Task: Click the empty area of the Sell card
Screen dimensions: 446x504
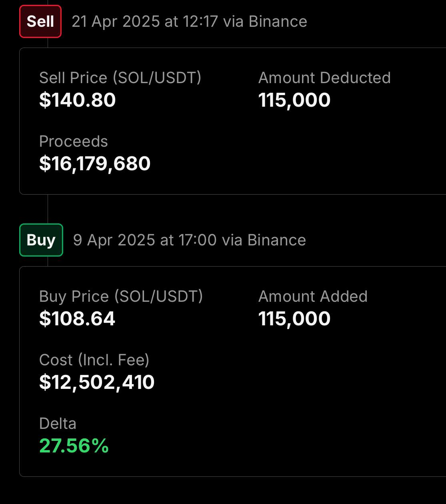Action: [320, 160]
